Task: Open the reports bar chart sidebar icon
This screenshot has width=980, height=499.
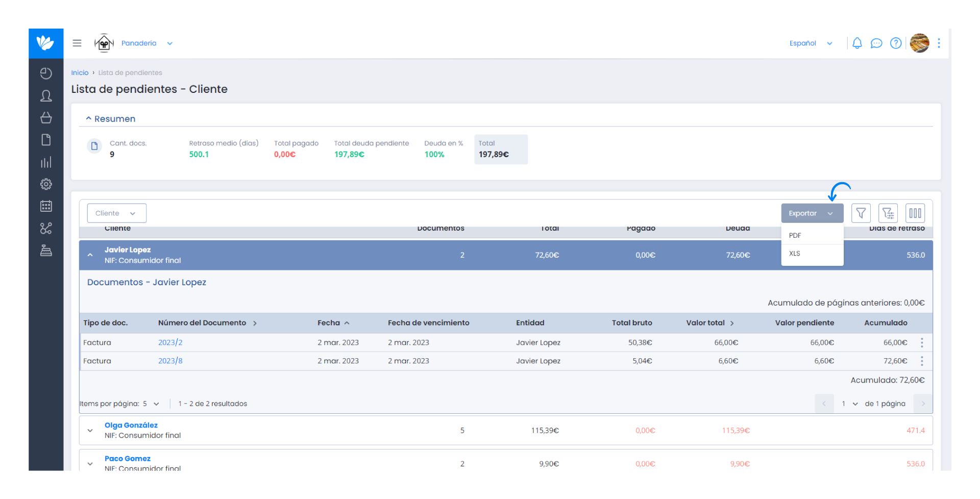Action: 46,162
